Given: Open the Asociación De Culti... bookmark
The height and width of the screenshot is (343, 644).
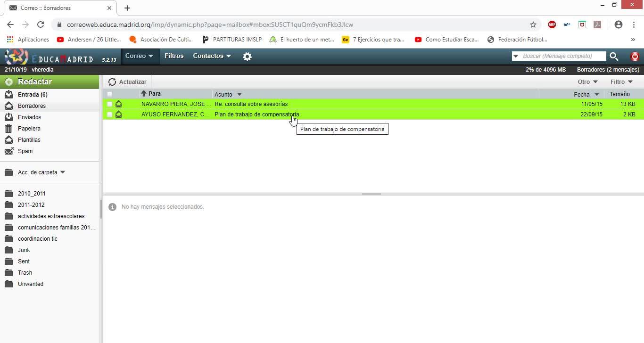Looking at the screenshot, I should [161, 40].
